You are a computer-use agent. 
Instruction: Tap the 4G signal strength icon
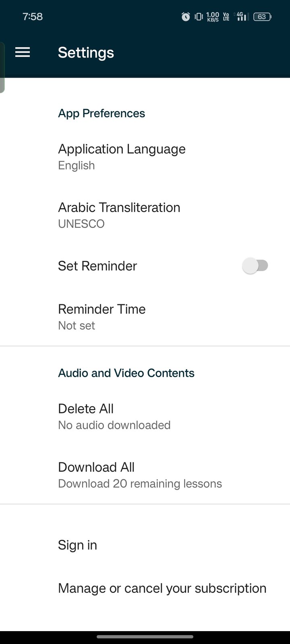pyautogui.click(x=241, y=17)
